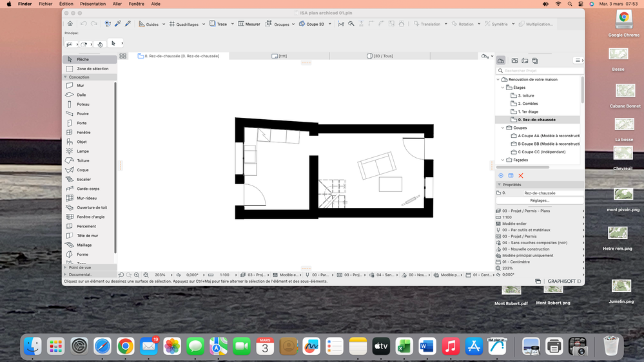Toggle the Guides button
Image resolution: width=644 pixels, height=362 pixels.
click(148, 24)
